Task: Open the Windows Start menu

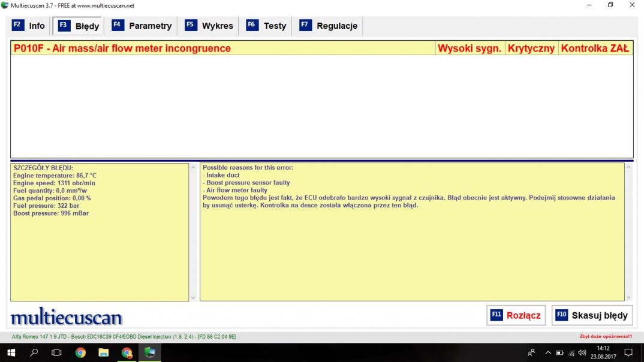Action: 11,352
